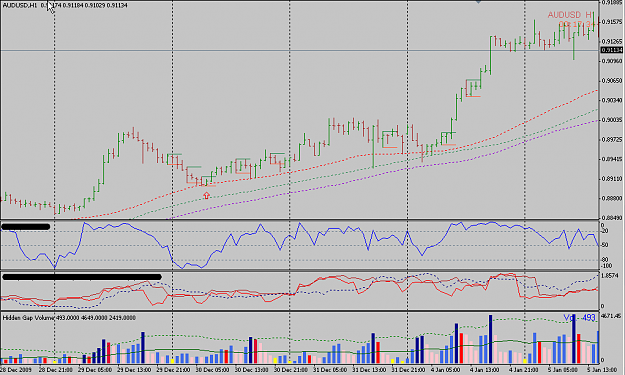Image resolution: width=625 pixels, height=375 pixels.
Task: Click the 0.91575 price scale label
Action: [612, 22]
